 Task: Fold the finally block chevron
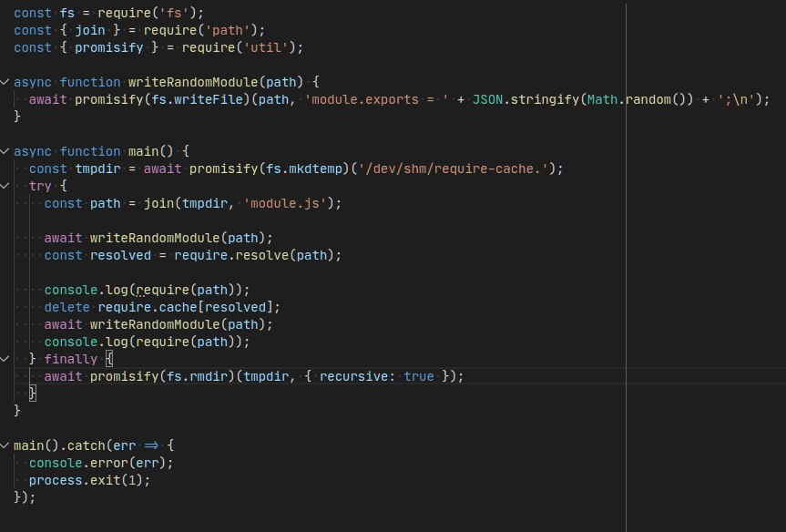5,359
